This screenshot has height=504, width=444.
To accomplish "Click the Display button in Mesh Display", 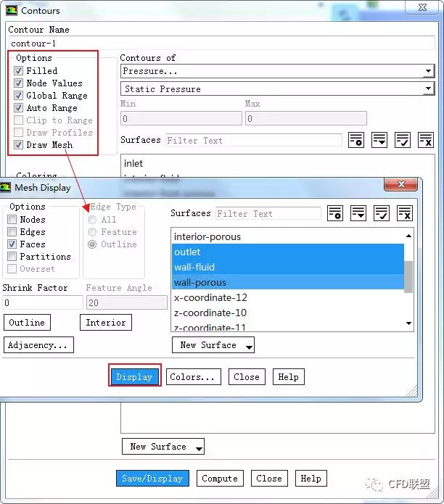I will coord(134,377).
